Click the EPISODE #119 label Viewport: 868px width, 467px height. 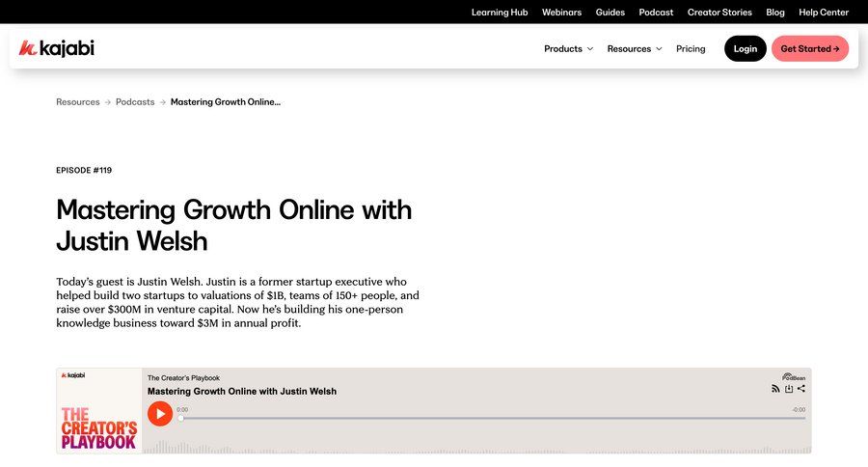84,170
